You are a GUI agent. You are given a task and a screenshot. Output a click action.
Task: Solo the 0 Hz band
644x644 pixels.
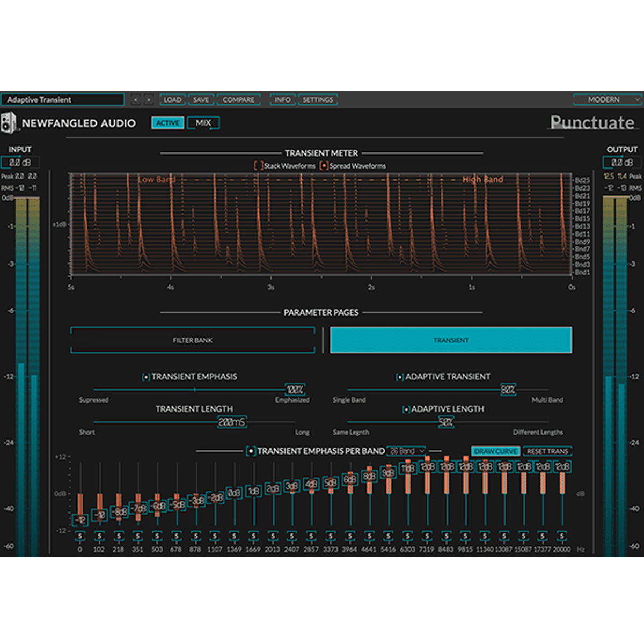pyautogui.click(x=80, y=536)
